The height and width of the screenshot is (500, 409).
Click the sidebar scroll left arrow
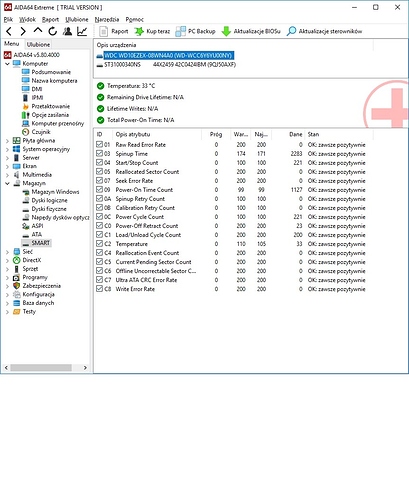(6, 367)
